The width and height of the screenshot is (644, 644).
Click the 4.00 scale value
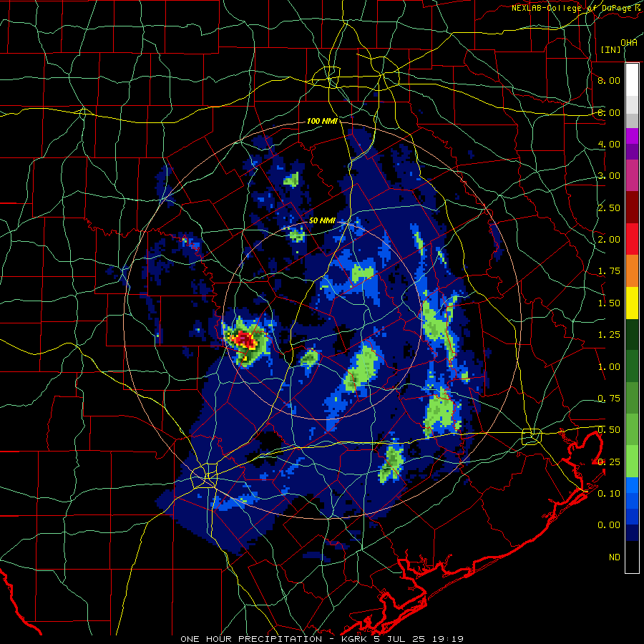tap(609, 144)
